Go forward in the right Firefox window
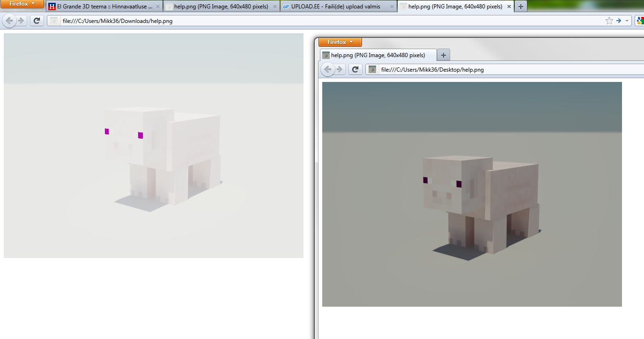 click(x=340, y=69)
